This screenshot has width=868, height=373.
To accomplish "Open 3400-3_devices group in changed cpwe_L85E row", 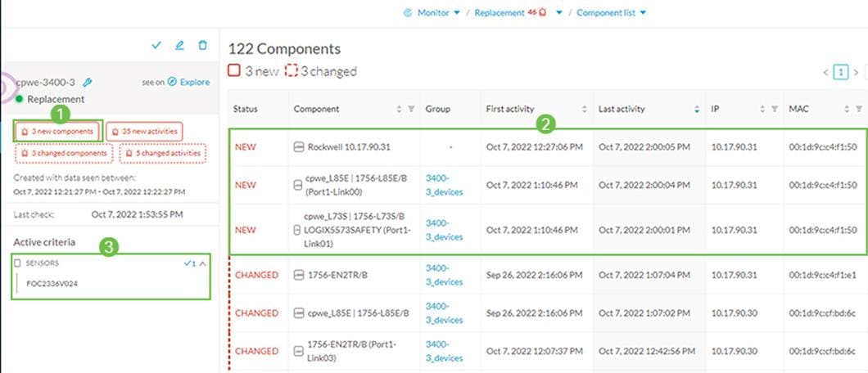I will click(x=444, y=312).
